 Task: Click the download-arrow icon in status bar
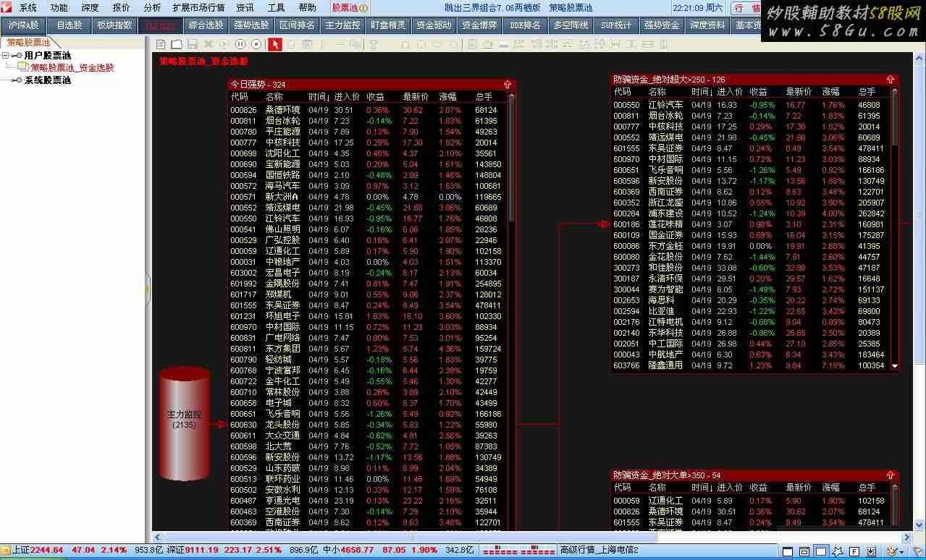click(871, 551)
